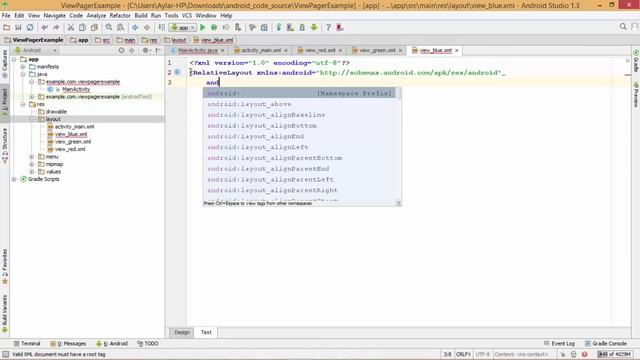Click the Paste toolbar icon
The image size is (640, 360).
tap(94, 27)
